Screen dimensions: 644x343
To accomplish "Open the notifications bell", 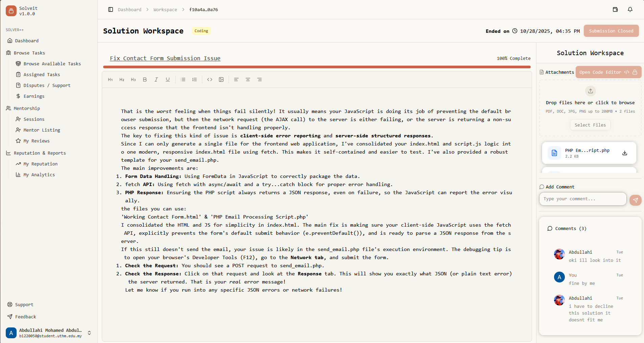I will (630, 9).
